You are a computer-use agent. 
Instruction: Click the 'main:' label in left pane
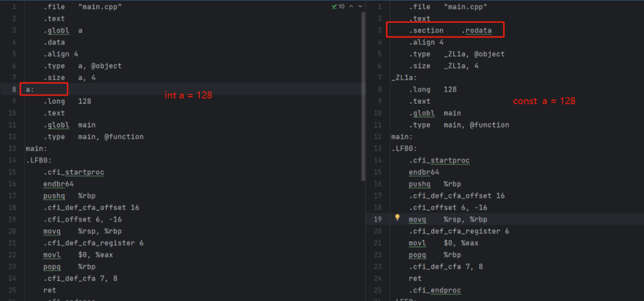point(36,148)
